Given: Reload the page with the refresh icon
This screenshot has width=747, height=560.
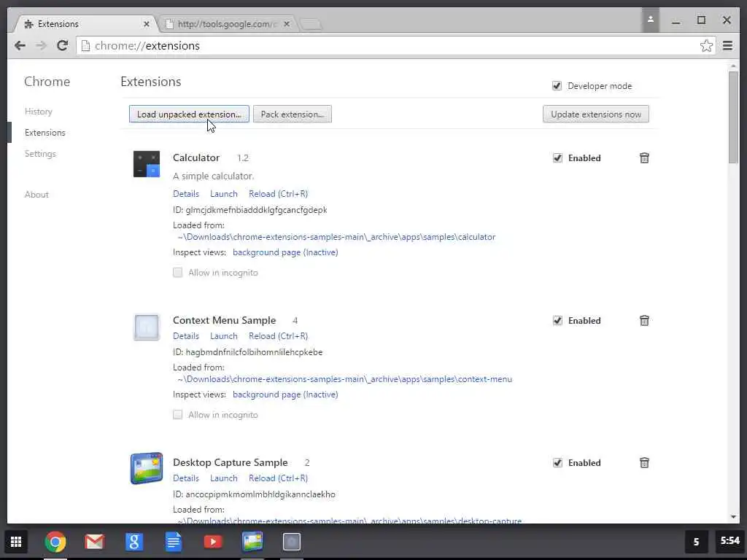Looking at the screenshot, I should pyautogui.click(x=62, y=46).
